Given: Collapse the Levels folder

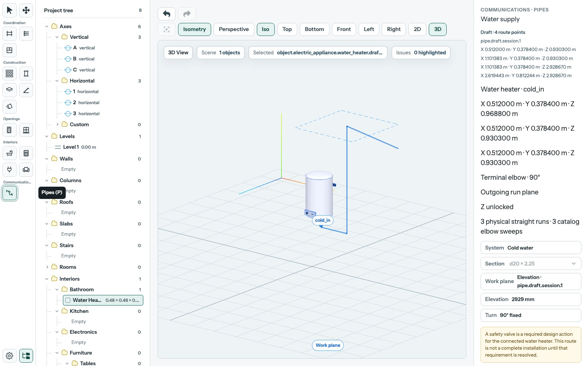Looking at the screenshot, I should [x=47, y=136].
